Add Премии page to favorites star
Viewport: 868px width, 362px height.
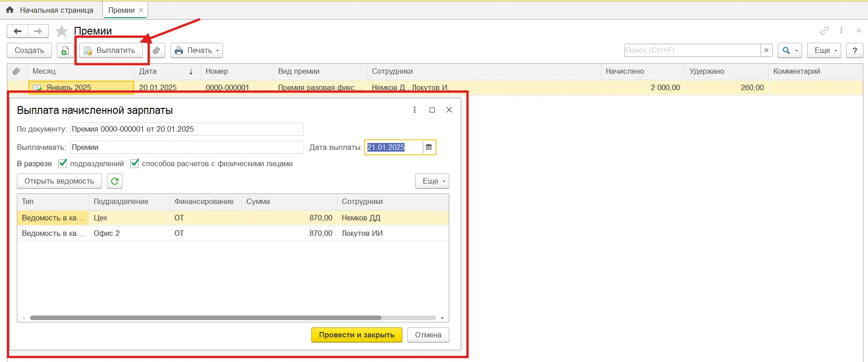coord(61,31)
